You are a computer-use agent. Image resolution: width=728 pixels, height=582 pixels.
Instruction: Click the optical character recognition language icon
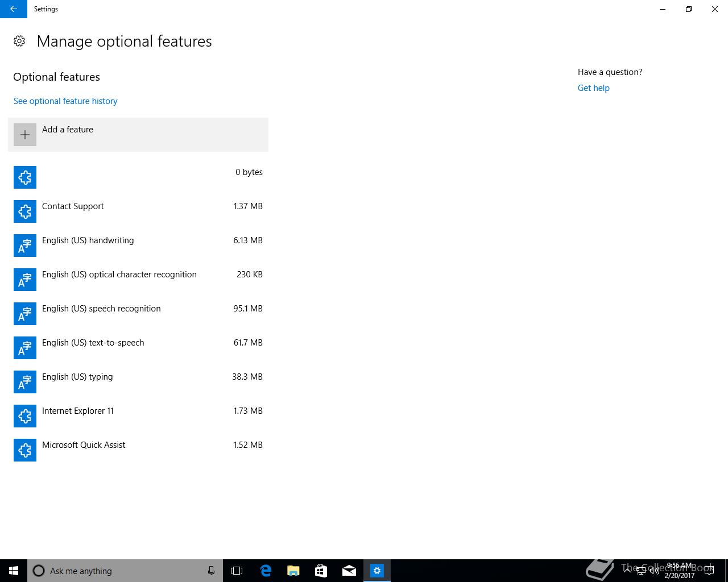coord(25,280)
